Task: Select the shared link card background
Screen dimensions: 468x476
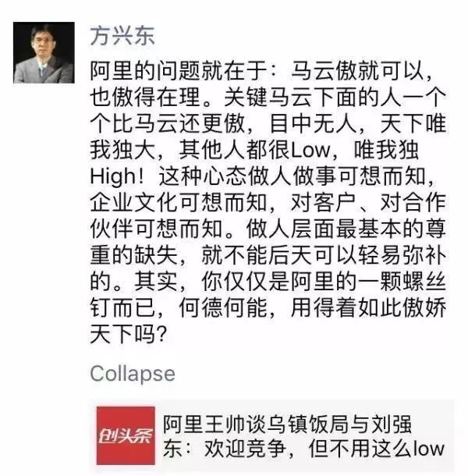Action: tap(272, 436)
